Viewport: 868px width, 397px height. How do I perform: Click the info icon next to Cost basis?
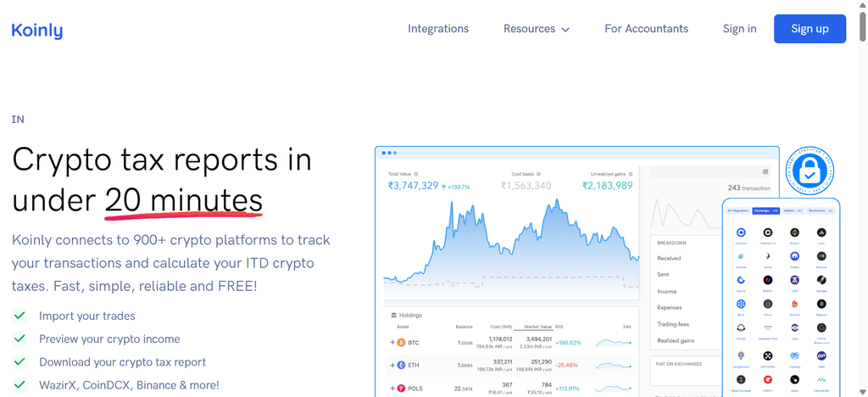point(538,174)
